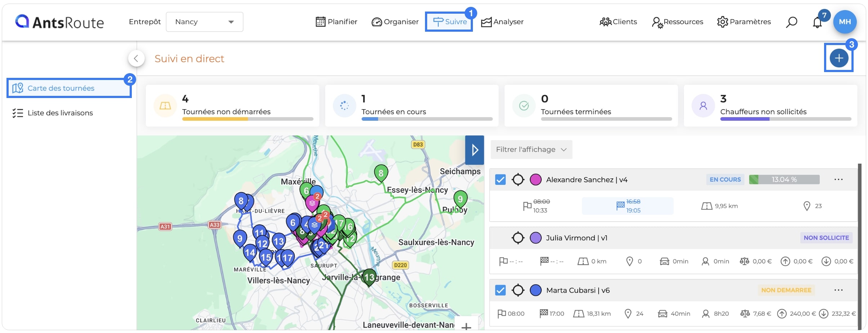
Task: Click the finished routes checkmark icon
Action: pyautogui.click(x=524, y=106)
